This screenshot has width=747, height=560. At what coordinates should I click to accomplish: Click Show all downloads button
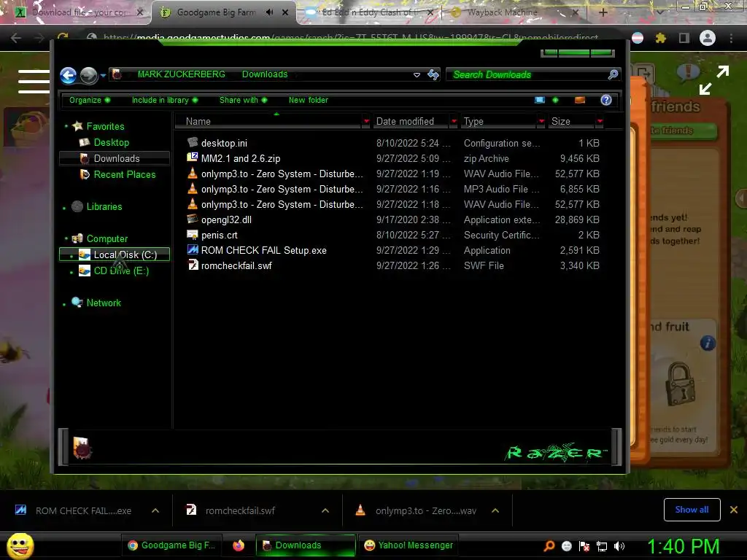pyautogui.click(x=692, y=510)
